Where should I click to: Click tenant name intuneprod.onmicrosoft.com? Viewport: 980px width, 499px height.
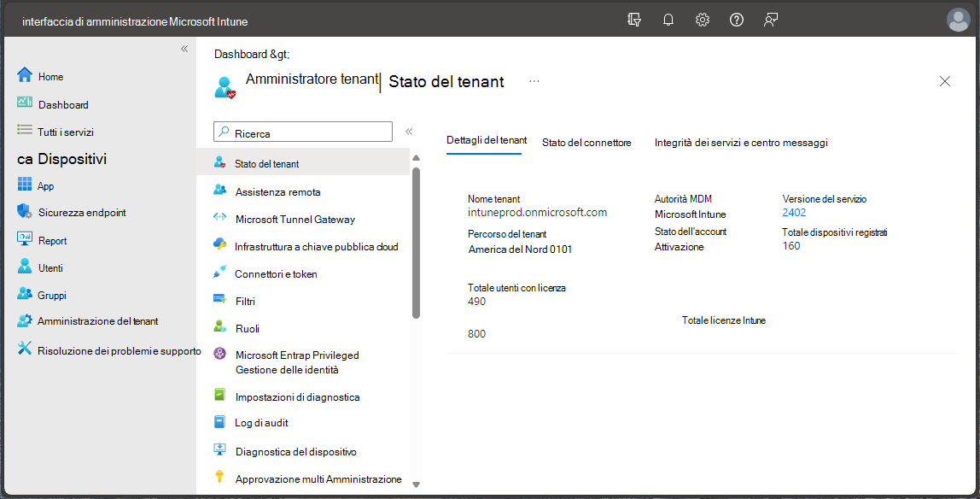click(x=538, y=212)
